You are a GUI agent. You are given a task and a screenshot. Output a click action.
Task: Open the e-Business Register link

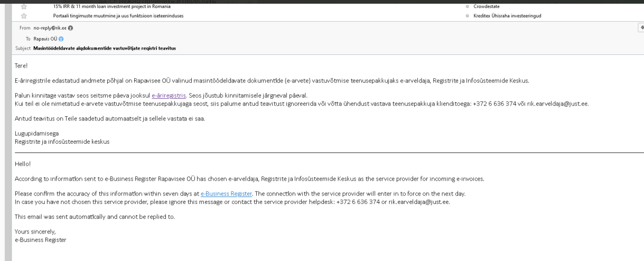tap(226, 194)
